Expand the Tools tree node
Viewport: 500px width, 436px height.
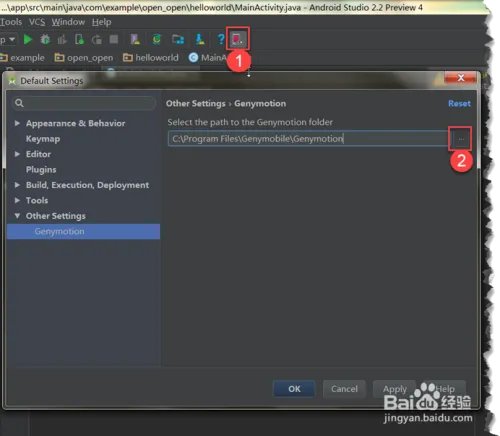point(17,200)
